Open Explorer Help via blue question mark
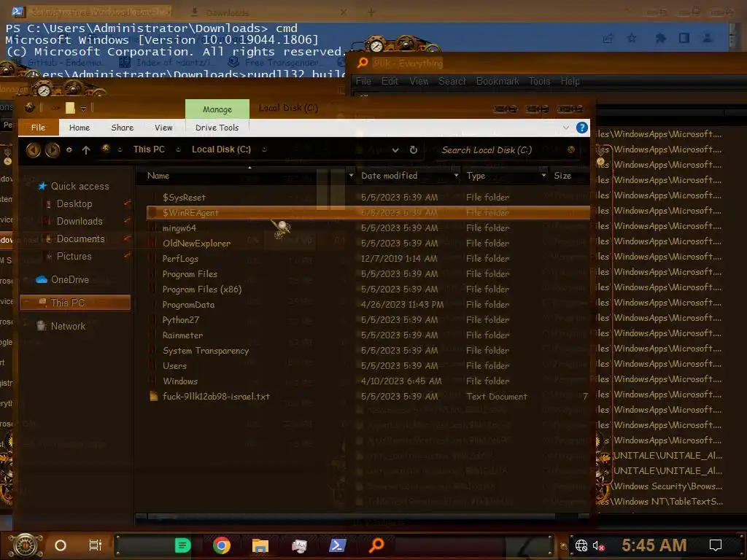Viewport: 747px width, 560px height. (581, 128)
